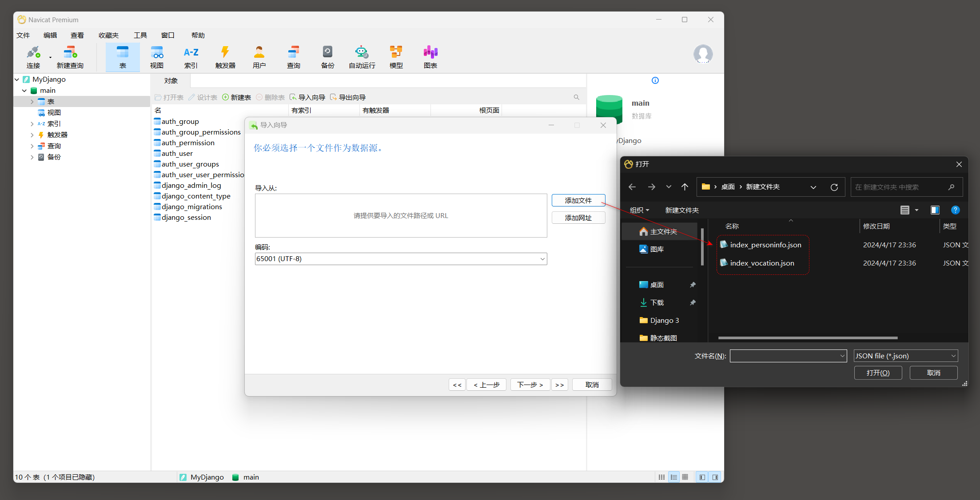
Task: Select the index_personinfo.json file
Action: pyautogui.click(x=765, y=245)
